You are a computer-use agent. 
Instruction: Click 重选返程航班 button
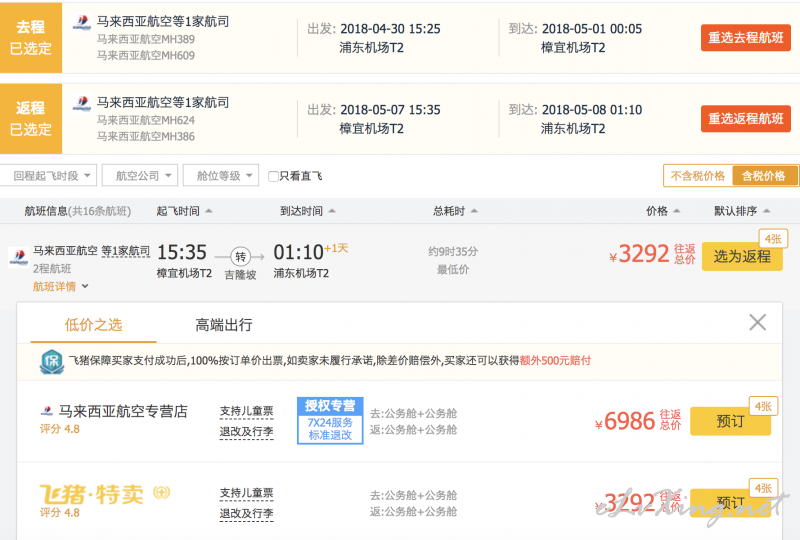click(745, 119)
